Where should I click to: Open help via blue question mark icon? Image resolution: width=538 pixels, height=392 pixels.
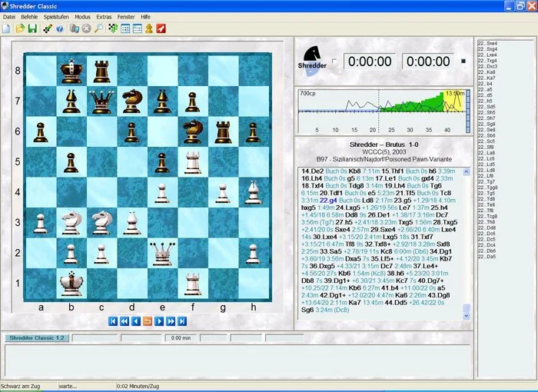60,29
